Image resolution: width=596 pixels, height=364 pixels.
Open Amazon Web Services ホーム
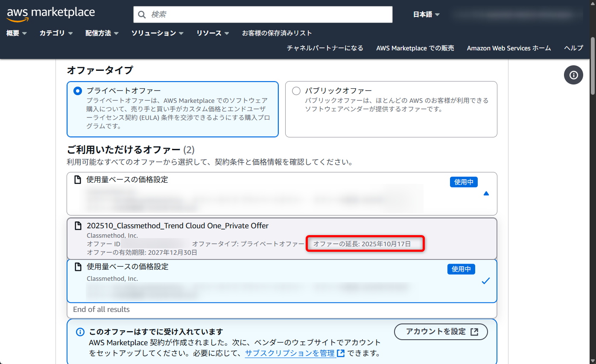point(509,48)
